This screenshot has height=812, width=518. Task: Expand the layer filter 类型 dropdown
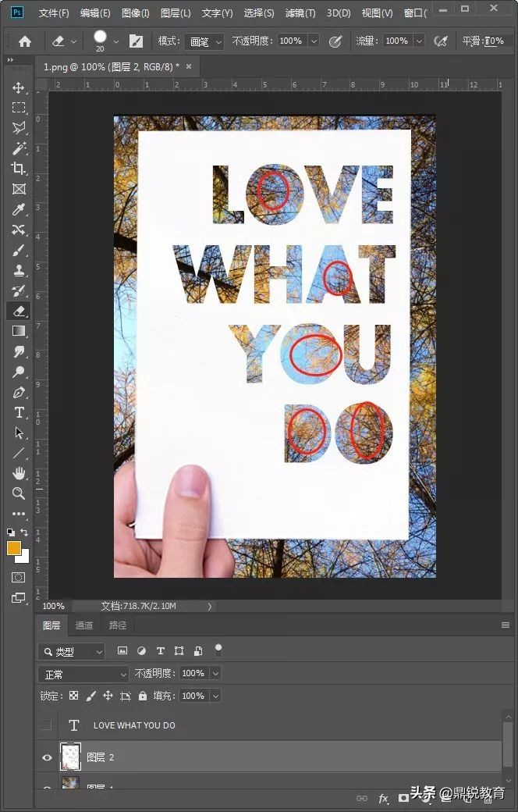coord(72,651)
